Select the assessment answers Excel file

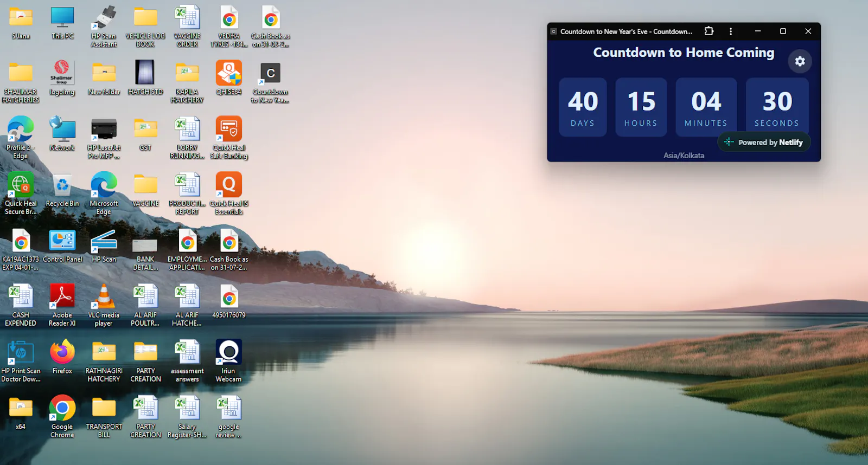pyautogui.click(x=187, y=362)
